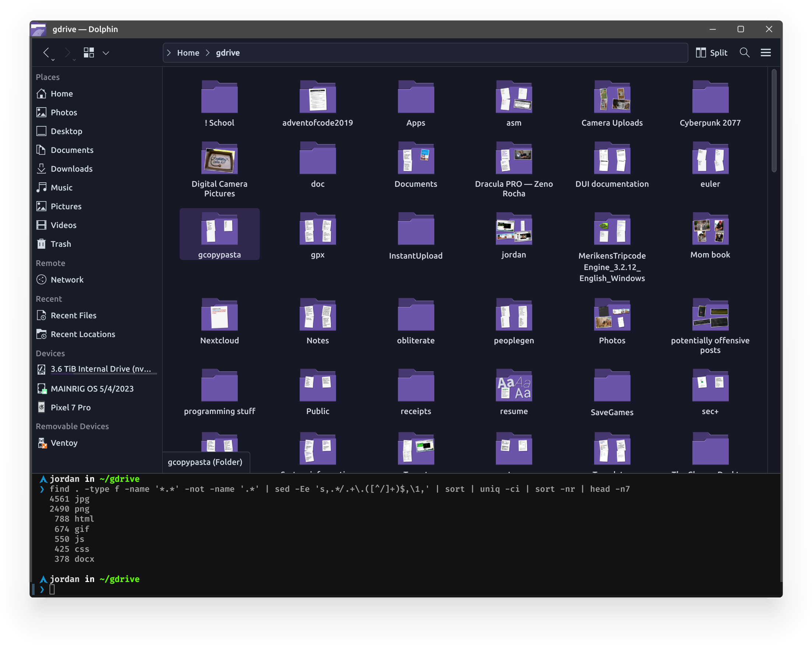Open Documents in the Places sidebar
This screenshot has width=812, height=645.
click(x=96, y=150)
